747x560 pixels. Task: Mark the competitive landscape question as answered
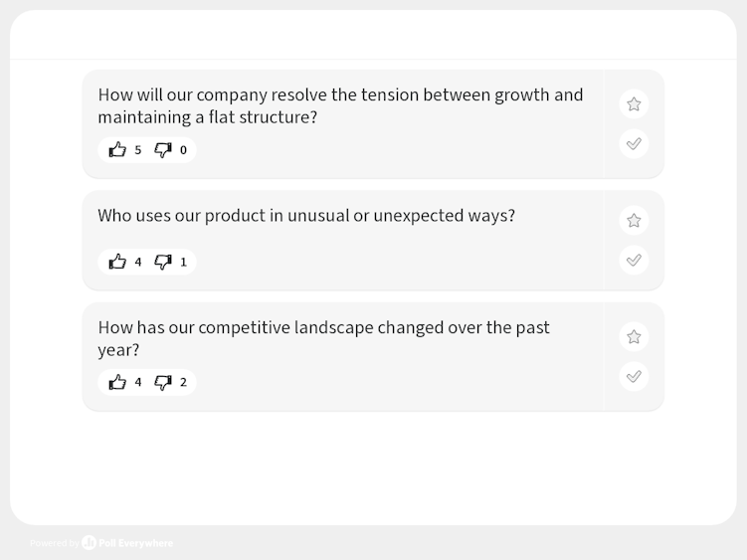coord(634,377)
